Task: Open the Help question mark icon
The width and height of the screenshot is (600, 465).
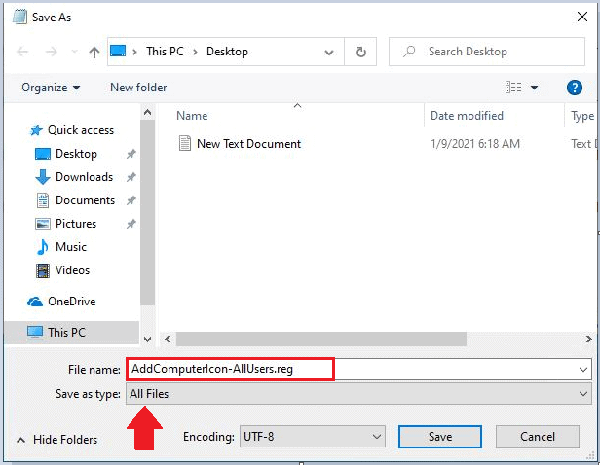Action: (x=574, y=88)
